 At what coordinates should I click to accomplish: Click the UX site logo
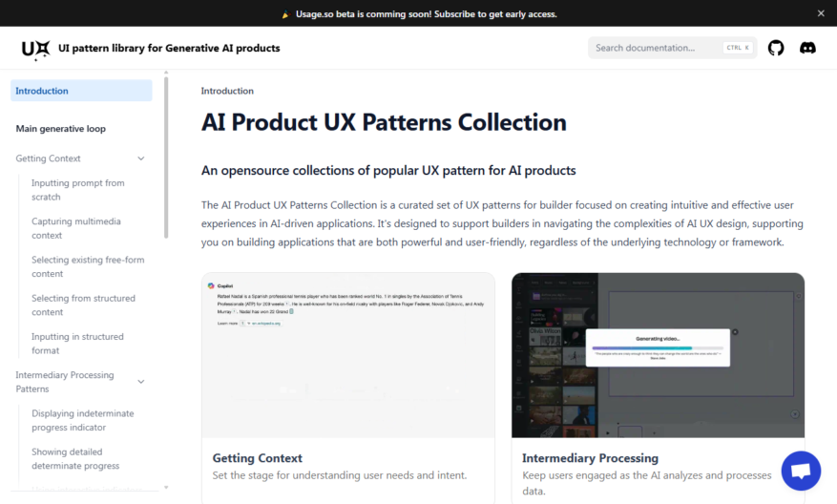(x=35, y=50)
